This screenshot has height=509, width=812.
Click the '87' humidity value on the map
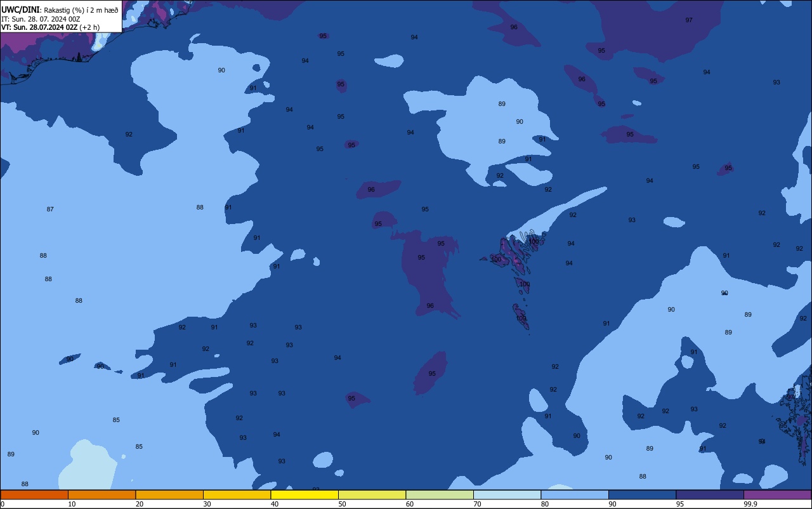pos(50,209)
